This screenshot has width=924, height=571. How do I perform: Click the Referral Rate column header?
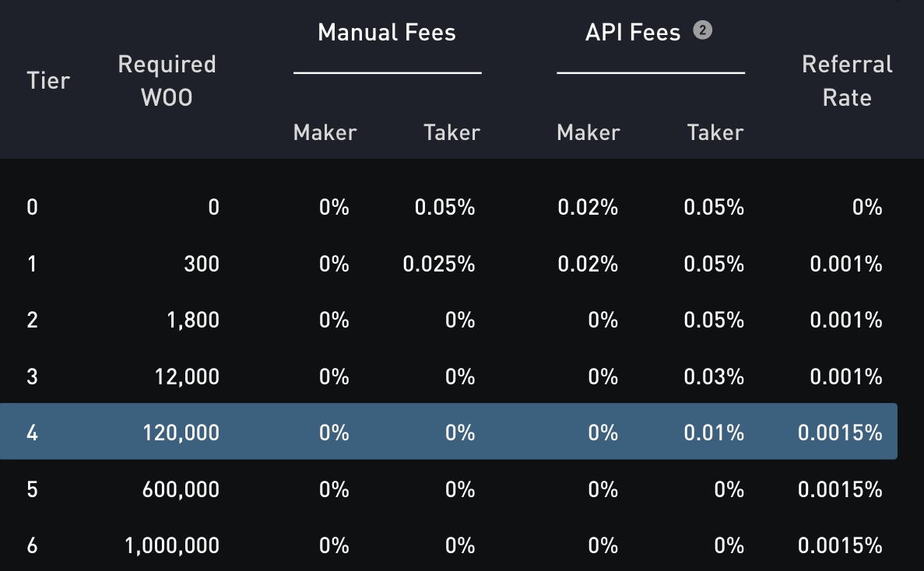pyautogui.click(x=847, y=81)
